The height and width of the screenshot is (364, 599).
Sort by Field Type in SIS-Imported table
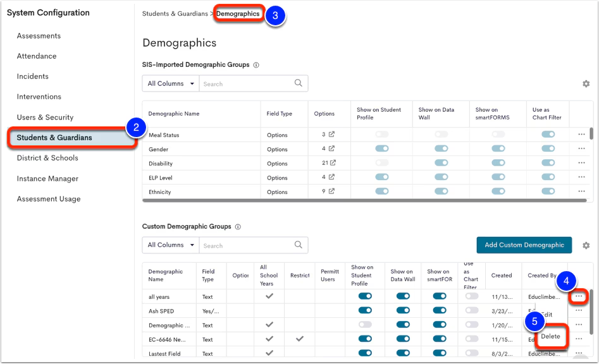tap(279, 114)
